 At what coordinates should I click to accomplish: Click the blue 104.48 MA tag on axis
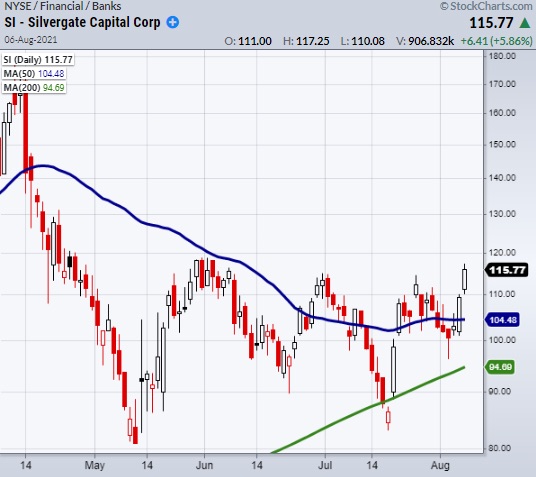click(x=502, y=320)
